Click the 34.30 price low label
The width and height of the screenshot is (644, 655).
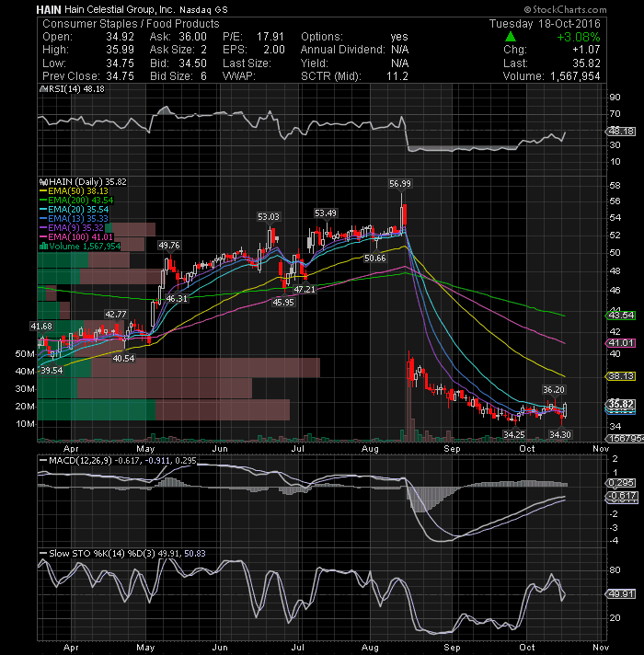[x=559, y=434]
